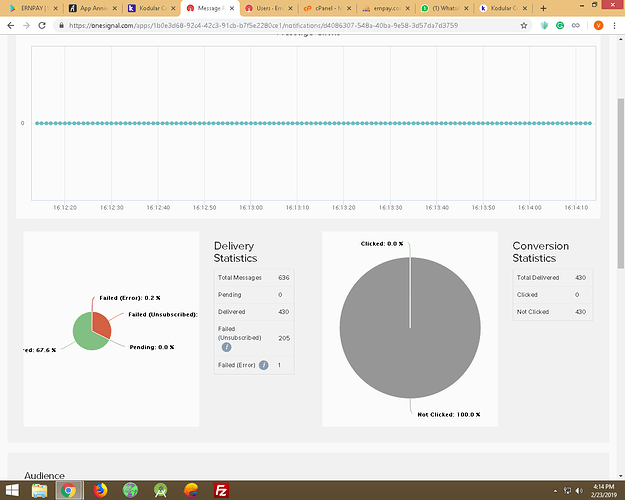Screen dimensions: 625x500
Task: Close the cPanel tab
Action: pos(349,8)
